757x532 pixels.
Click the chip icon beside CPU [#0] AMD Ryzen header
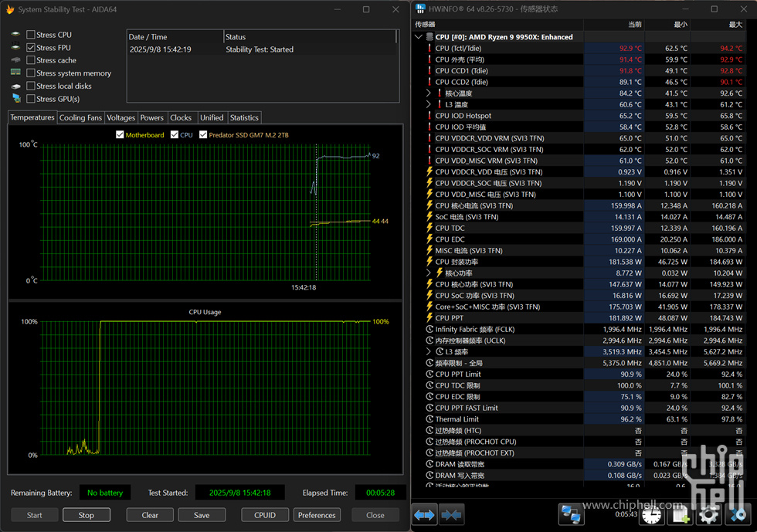coord(429,37)
